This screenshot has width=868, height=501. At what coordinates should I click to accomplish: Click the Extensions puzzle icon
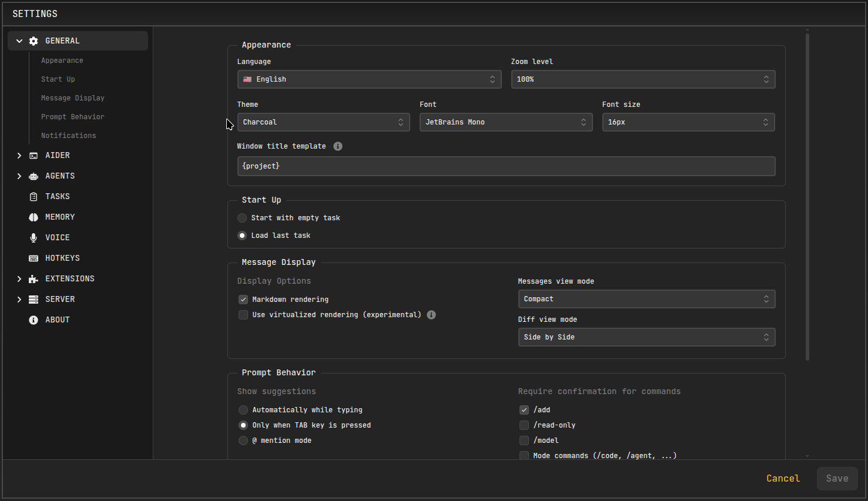33,279
